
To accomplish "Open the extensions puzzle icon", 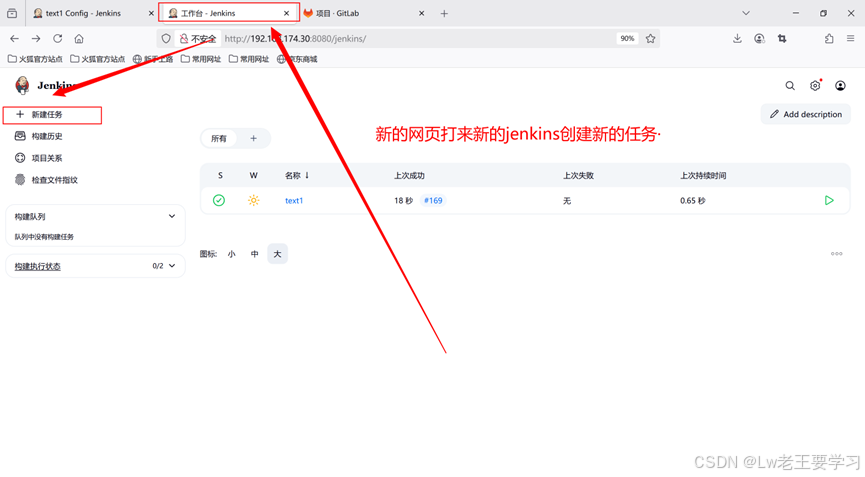I will pyautogui.click(x=829, y=39).
